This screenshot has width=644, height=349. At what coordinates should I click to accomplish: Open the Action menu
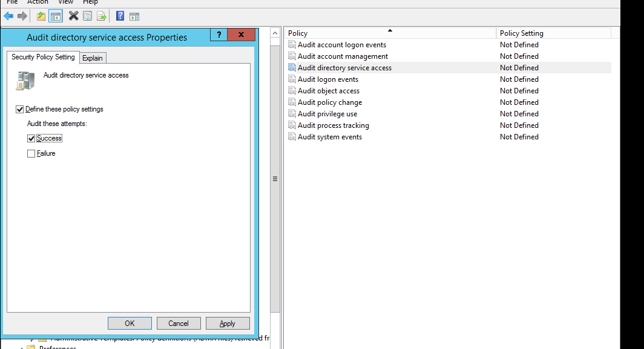pos(38,2)
